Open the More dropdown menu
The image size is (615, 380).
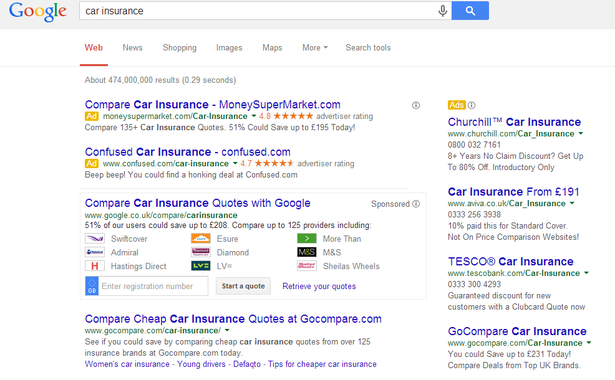pos(315,48)
